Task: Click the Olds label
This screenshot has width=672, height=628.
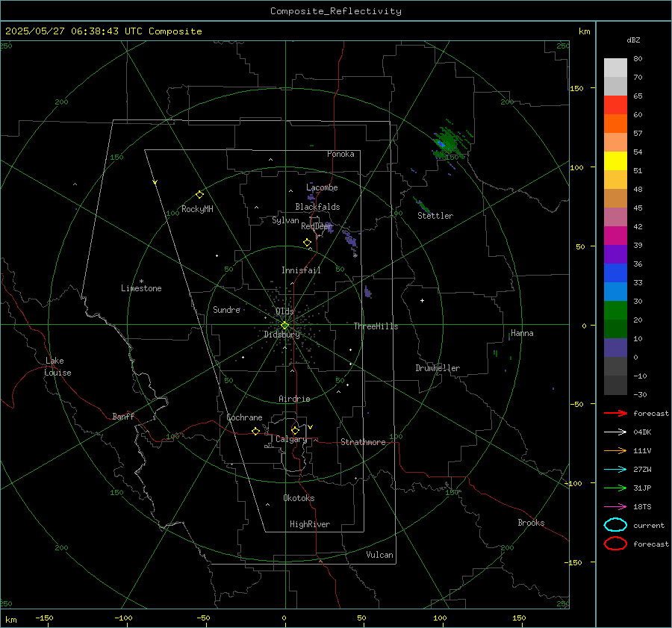Action: tap(284, 311)
